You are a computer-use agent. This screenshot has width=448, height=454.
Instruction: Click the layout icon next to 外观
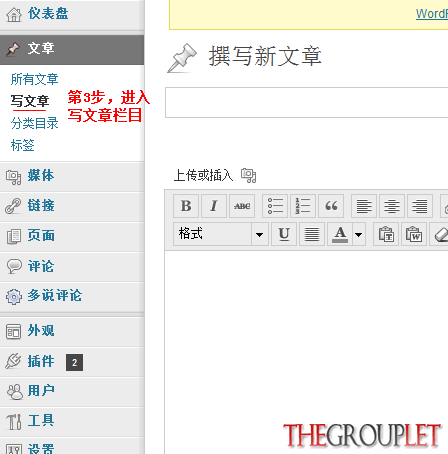[x=14, y=332]
